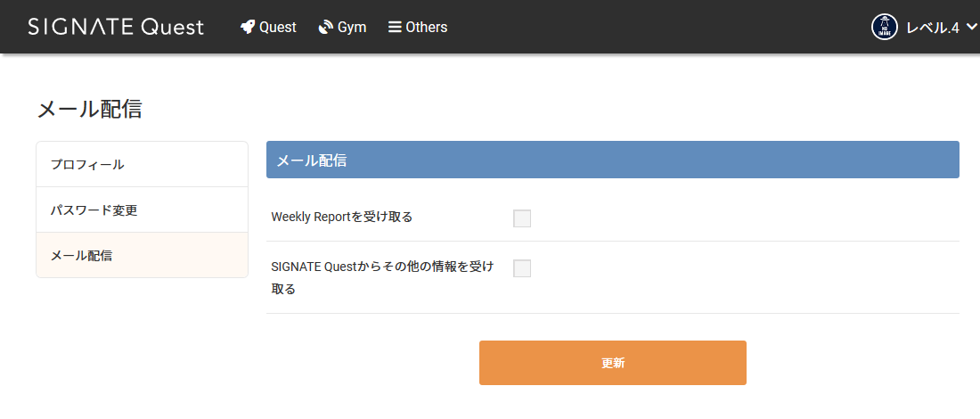This screenshot has height=419, width=980.
Task: Toggle the SIGNATE Quest other information checkbox
Action: point(522,268)
